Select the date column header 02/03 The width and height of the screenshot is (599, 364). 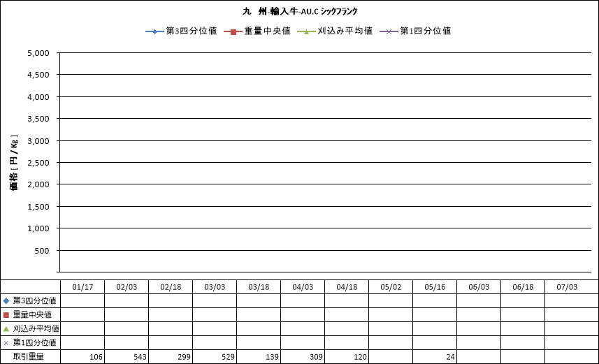[127, 287]
